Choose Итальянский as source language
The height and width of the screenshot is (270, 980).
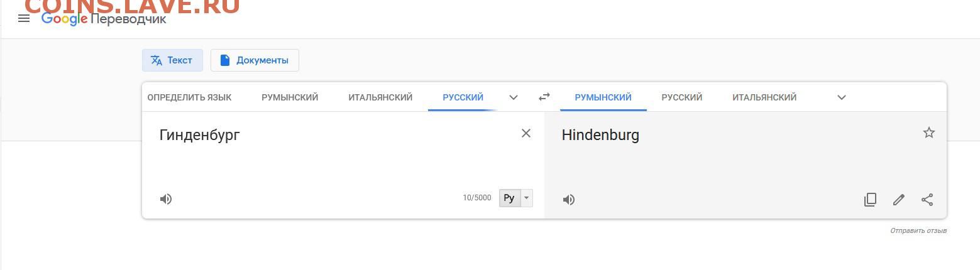coord(380,97)
